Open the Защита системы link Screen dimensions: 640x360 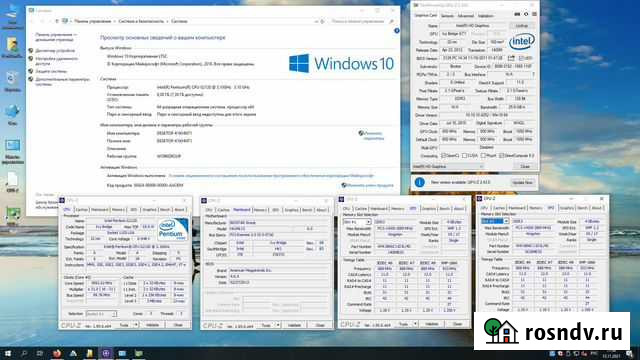pos(51,71)
